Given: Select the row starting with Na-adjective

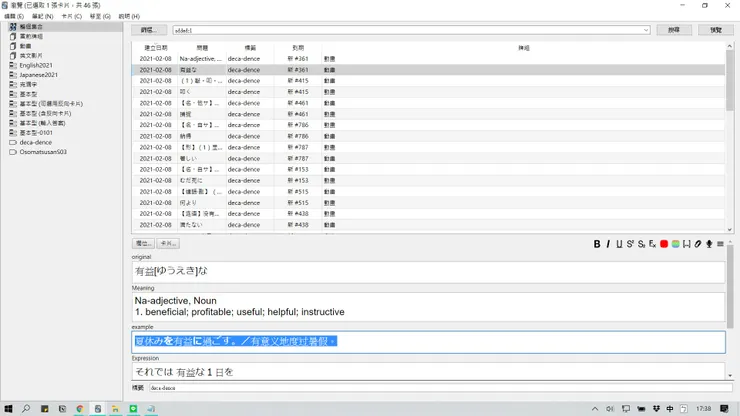Looking at the screenshot, I should 428,59.
